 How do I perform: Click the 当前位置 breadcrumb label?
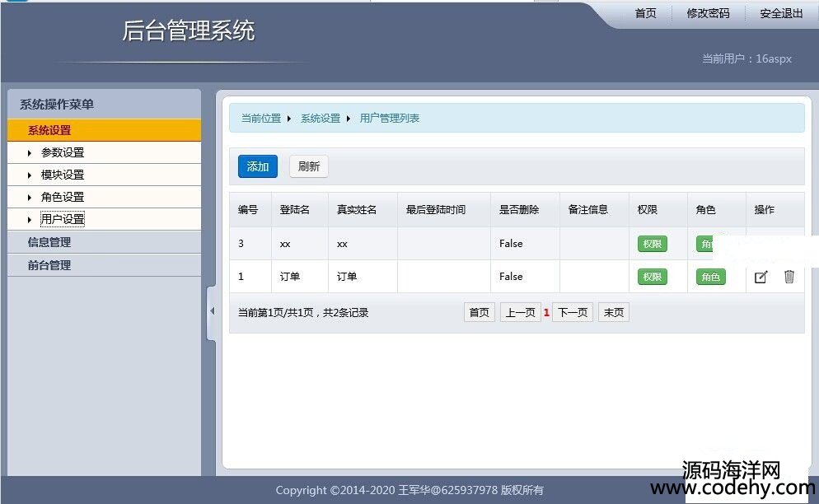260,119
